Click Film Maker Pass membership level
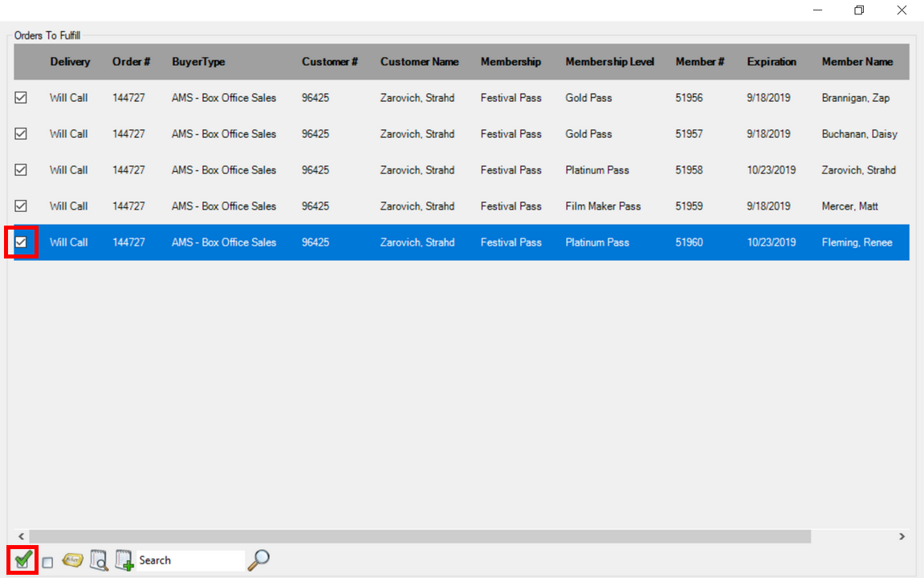This screenshot has height=578, width=924. click(603, 206)
